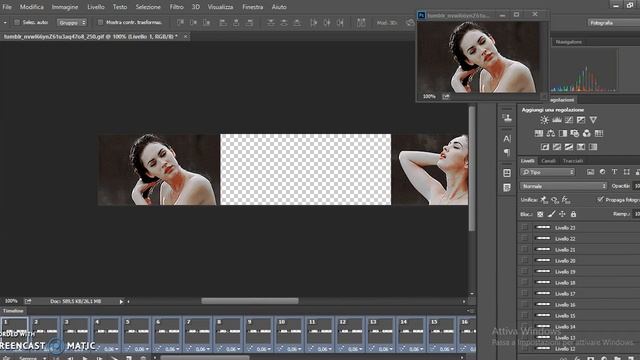Toggle the Propaga fotogramma checkbox

pyautogui.click(x=600, y=200)
